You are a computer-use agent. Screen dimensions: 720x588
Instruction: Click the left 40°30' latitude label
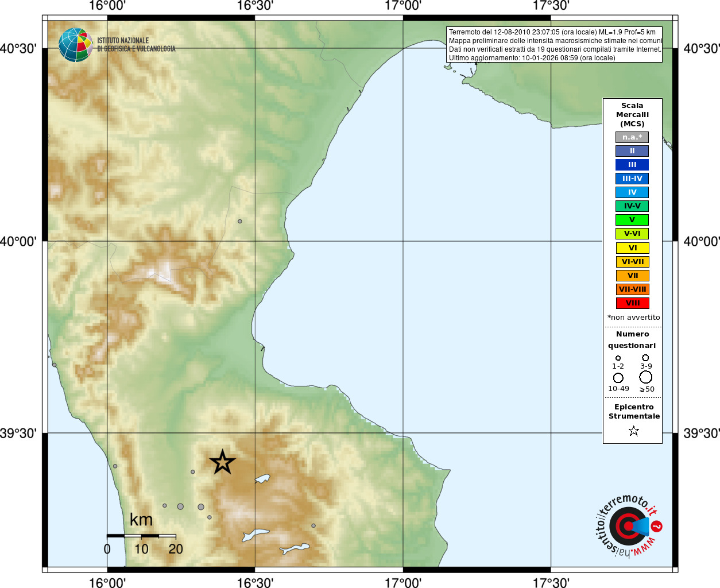click(18, 48)
